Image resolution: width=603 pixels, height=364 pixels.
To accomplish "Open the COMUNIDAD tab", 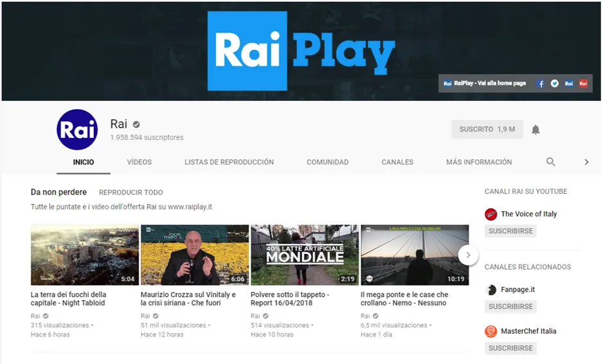I will [x=328, y=162].
